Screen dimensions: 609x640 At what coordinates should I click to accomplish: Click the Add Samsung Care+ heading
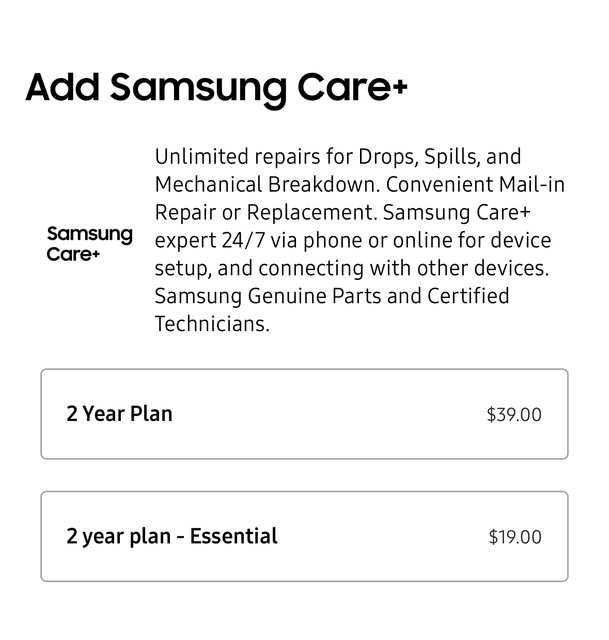[216, 88]
